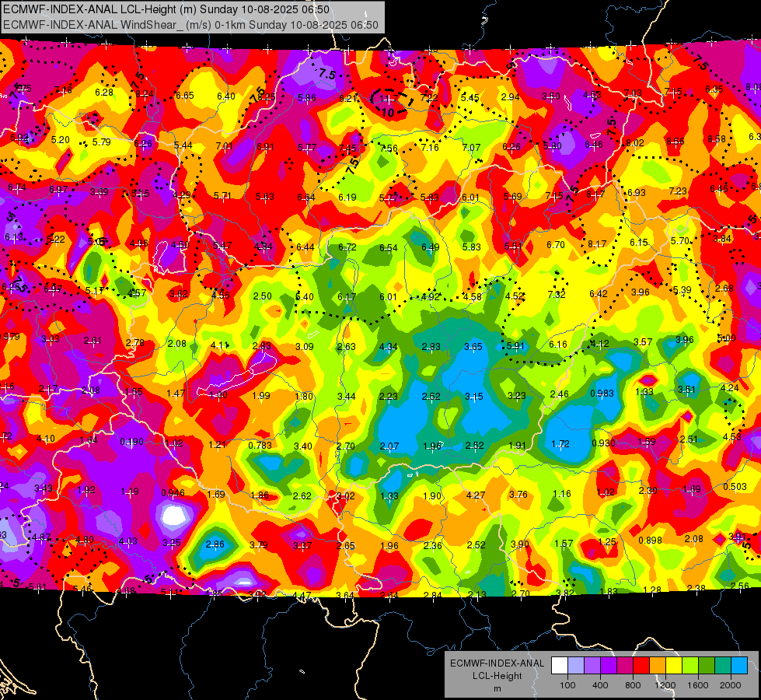Click the grid value 5.20
The height and width of the screenshot is (700, 761).
coord(60,140)
